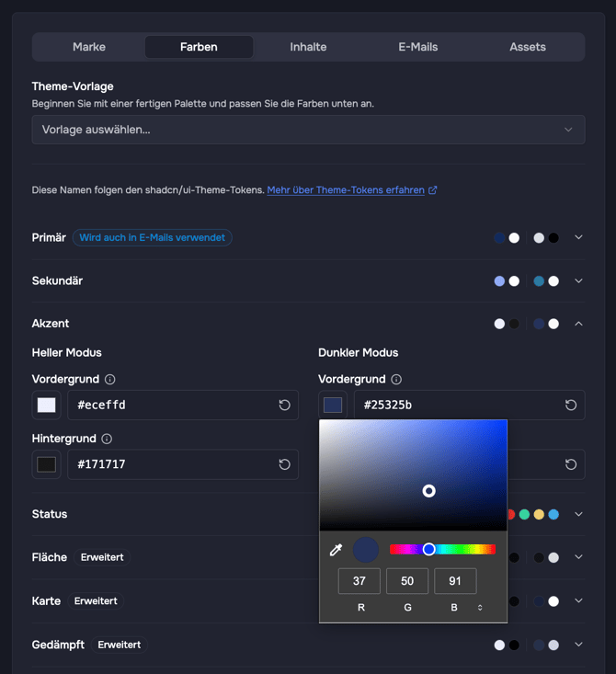616x674 pixels.
Task: Click info icon next to Dunkler Modus Vordergrund
Action: (396, 379)
